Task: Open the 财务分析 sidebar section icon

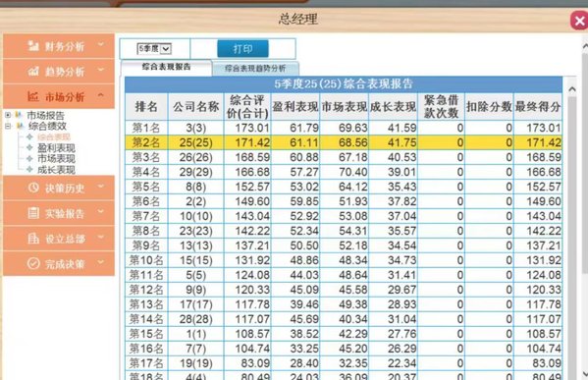Action: click(33, 46)
